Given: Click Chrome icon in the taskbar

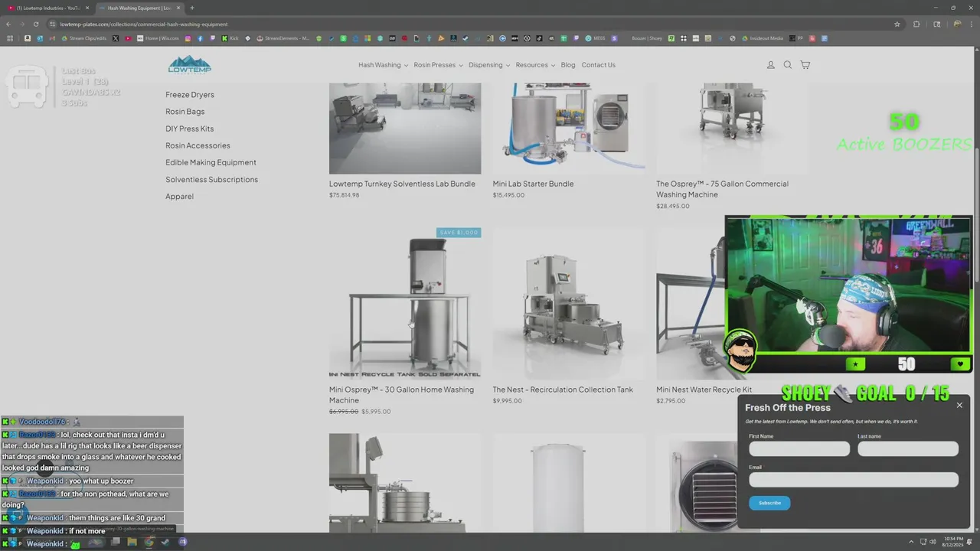Looking at the screenshot, I should pos(149,542).
